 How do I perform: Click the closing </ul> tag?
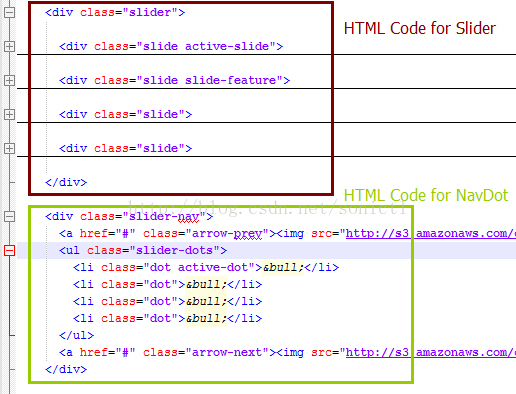point(76,335)
